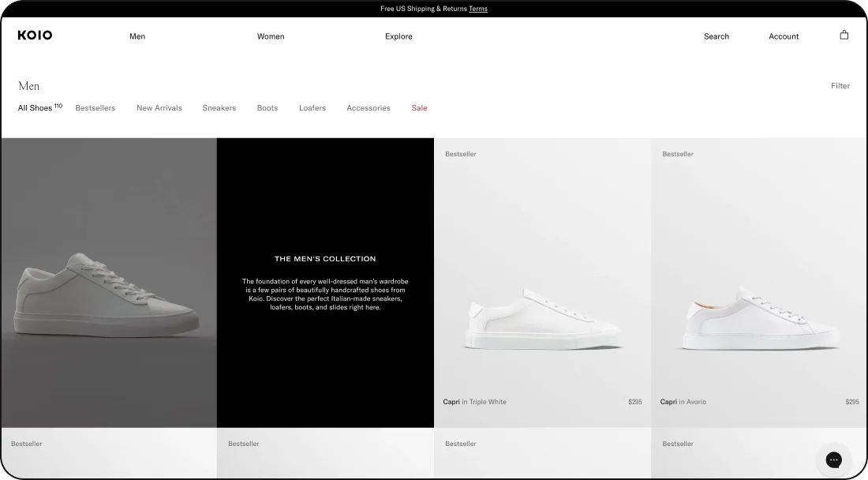Switch to the Bestsellers tab
868x480 pixels.
[x=95, y=108]
